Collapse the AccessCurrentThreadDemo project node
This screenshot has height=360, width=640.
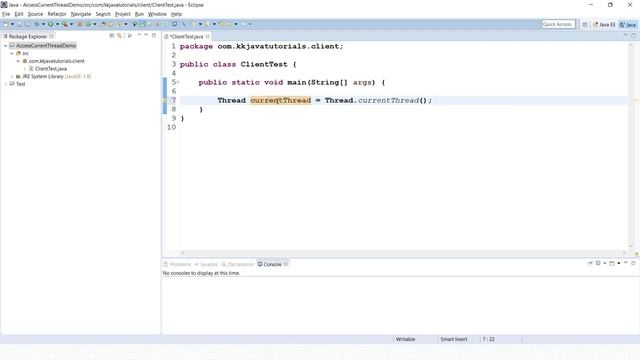tap(6, 46)
